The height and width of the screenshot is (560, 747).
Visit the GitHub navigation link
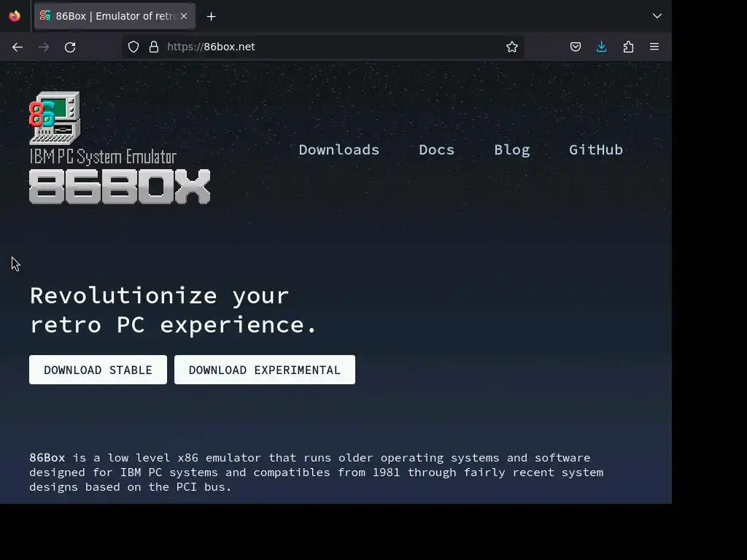[x=595, y=150]
